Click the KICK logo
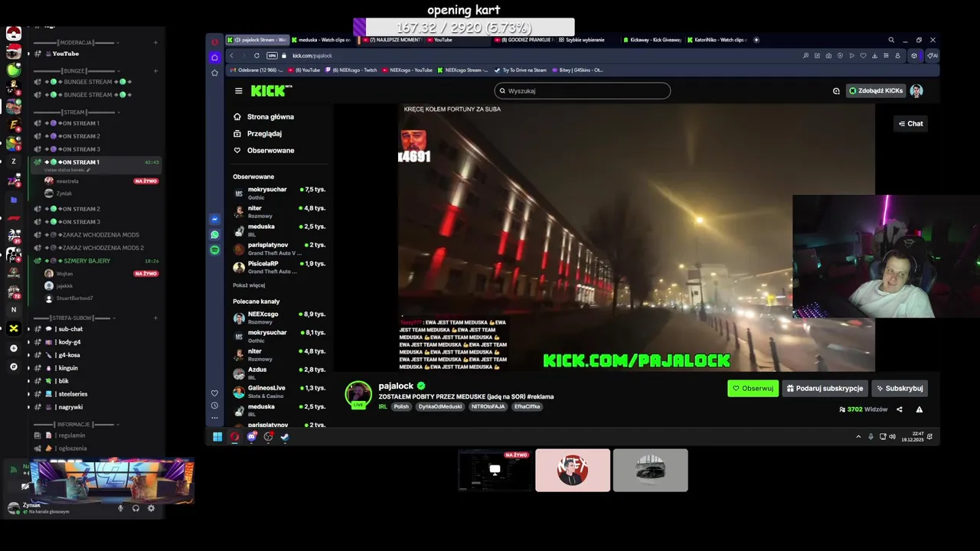Screen dimensions: 980x551 271,90
